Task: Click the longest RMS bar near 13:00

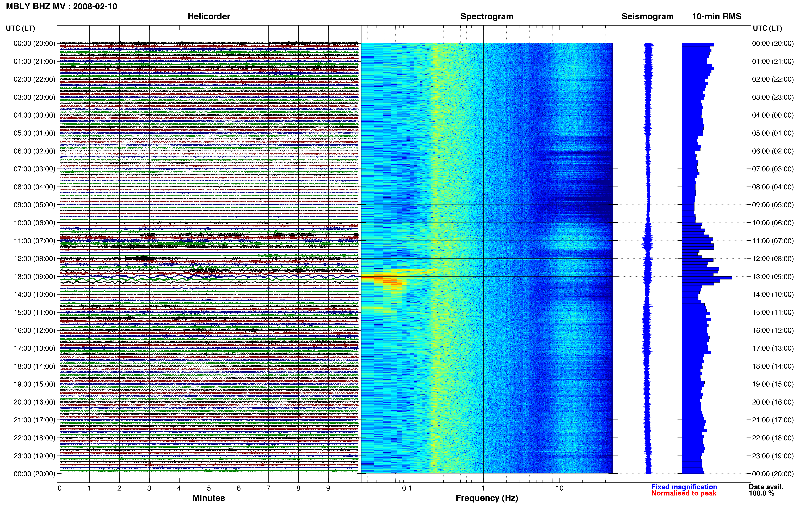Action: [707, 278]
